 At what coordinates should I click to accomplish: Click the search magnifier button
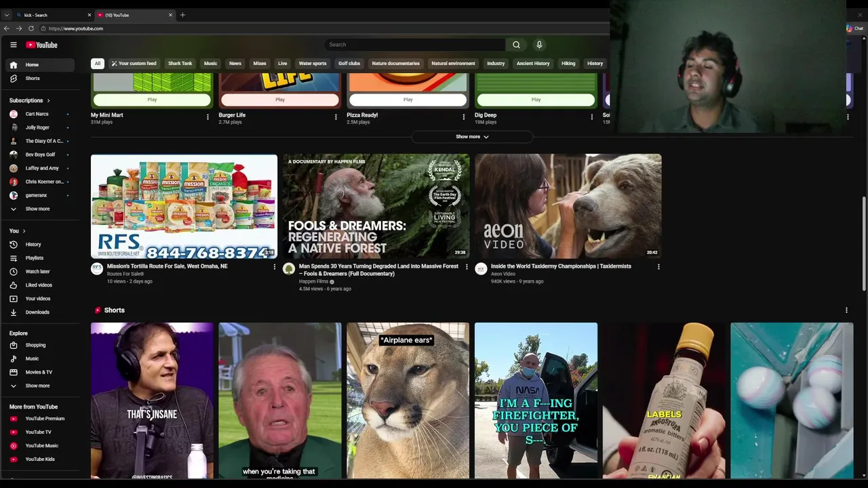point(516,45)
